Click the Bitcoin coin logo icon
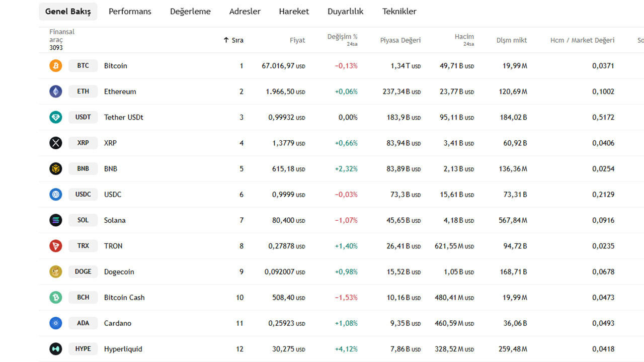 pos(56,66)
